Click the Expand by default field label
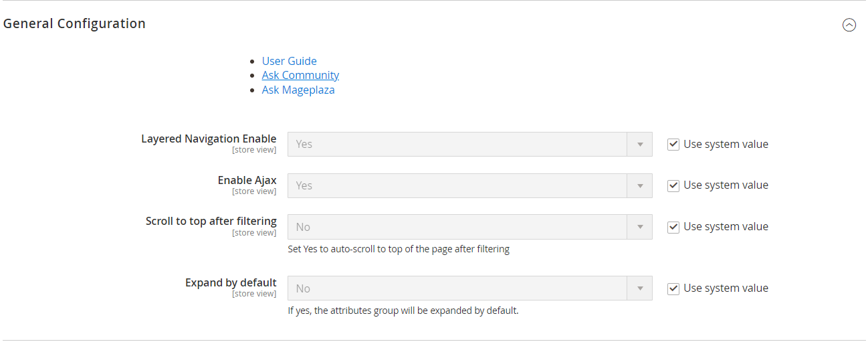Viewport: 868px width, 346px height. (231, 282)
